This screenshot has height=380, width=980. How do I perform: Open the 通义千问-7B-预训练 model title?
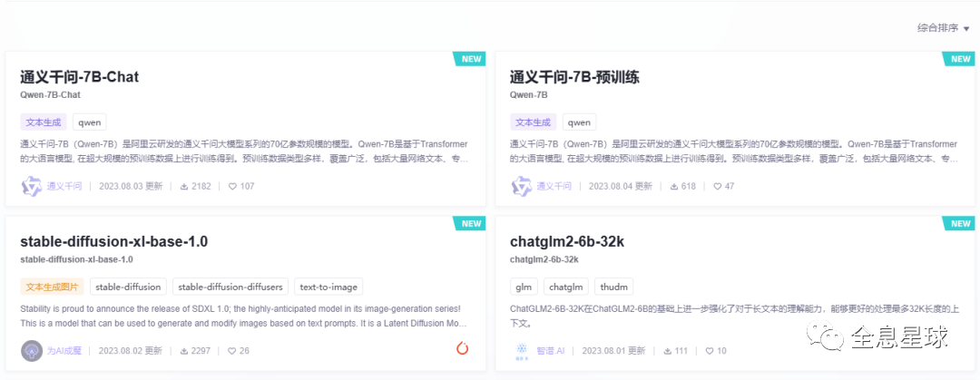point(574,77)
